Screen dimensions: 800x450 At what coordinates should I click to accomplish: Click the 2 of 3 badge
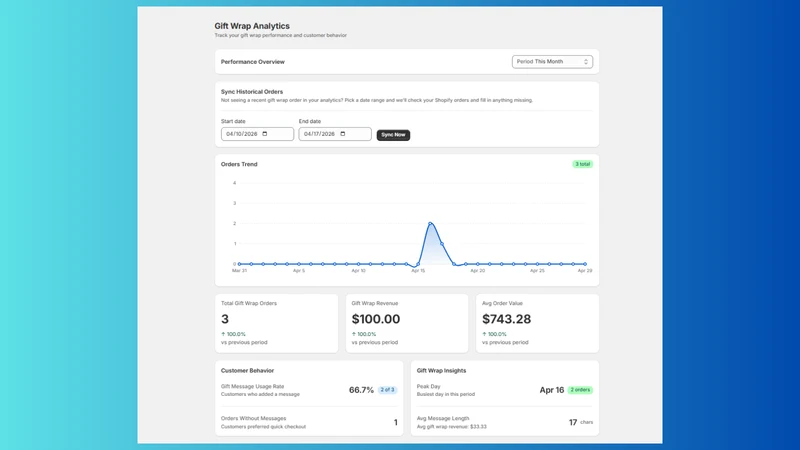[387, 390]
